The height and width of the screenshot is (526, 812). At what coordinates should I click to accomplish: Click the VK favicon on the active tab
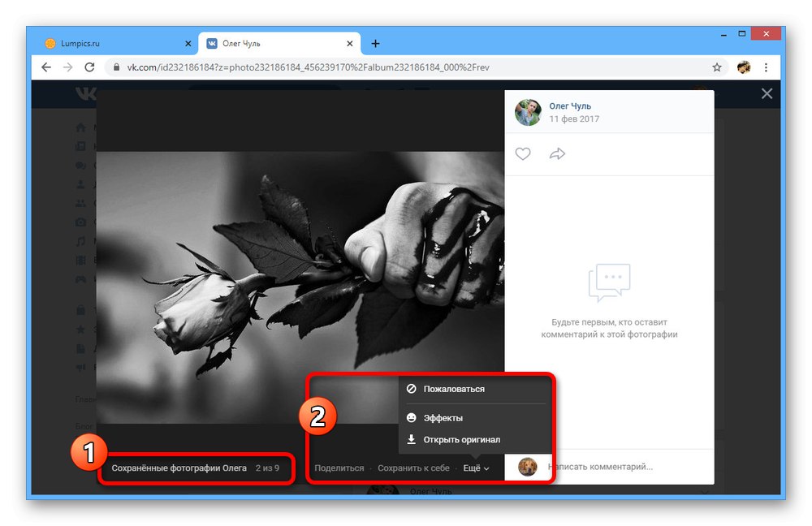212,44
